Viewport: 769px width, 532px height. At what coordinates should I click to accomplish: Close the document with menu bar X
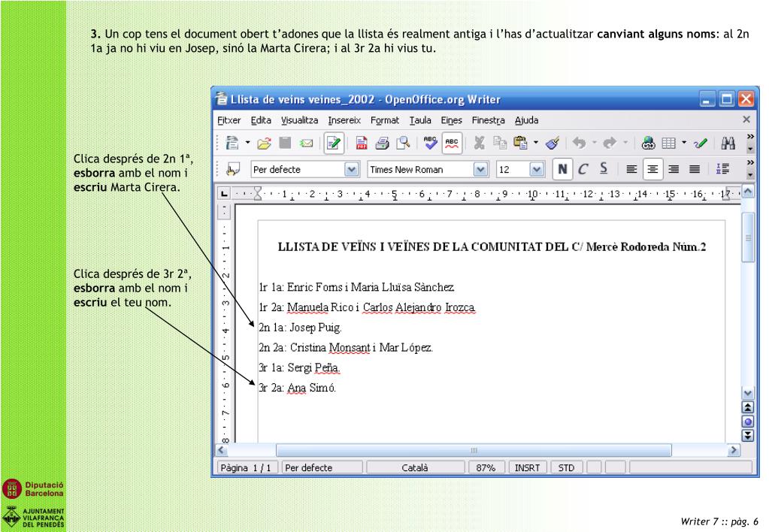pyautogui.click(x=746, y=119)
